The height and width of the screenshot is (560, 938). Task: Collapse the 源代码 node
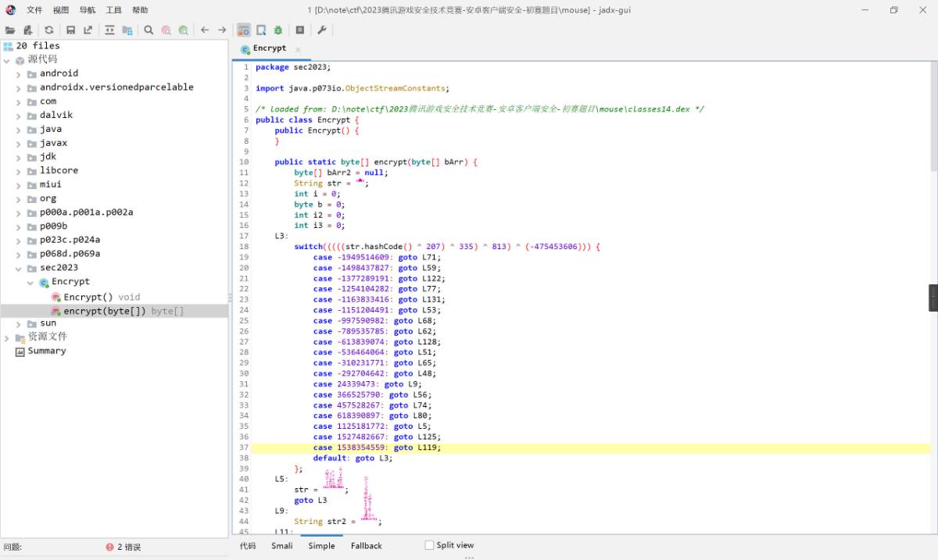[x=7, y=60]
